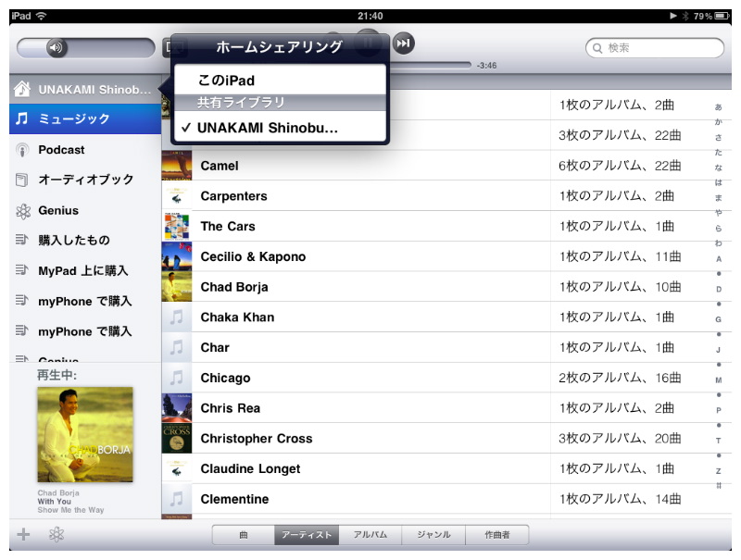Jump to index letter D
The width and height of the screenshot is (741, 560).
pos(719,289)
